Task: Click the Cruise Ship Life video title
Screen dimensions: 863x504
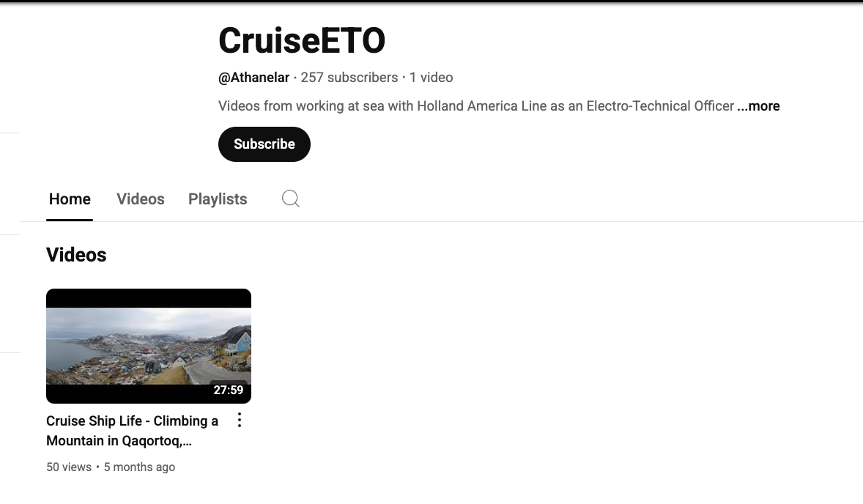Action: [132, 431]
